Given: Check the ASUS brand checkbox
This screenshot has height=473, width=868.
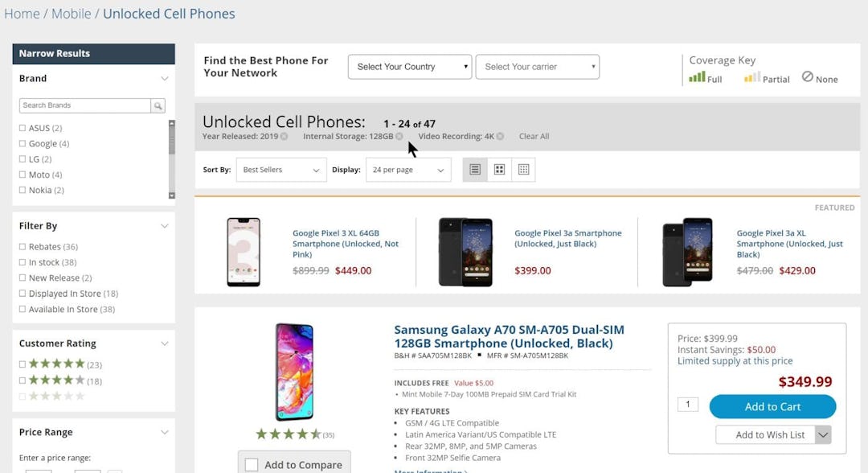Looking at the screenshot, I should point(22,128).
